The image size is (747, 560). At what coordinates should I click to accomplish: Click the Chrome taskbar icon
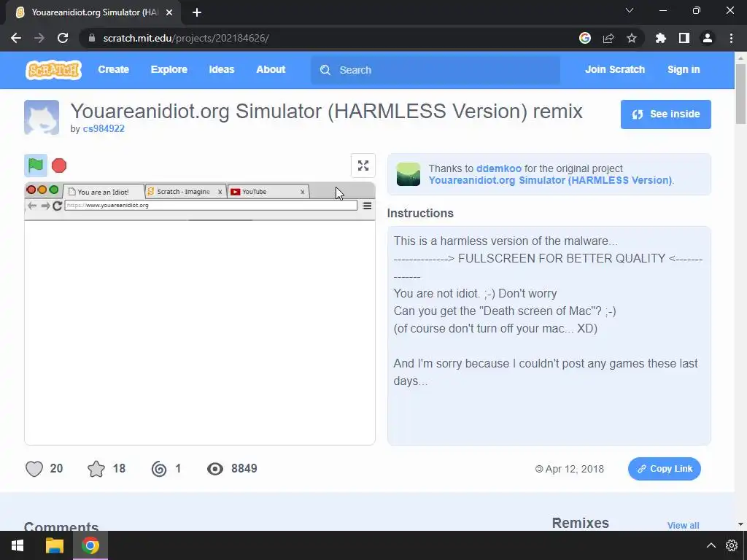coord(90,545)
